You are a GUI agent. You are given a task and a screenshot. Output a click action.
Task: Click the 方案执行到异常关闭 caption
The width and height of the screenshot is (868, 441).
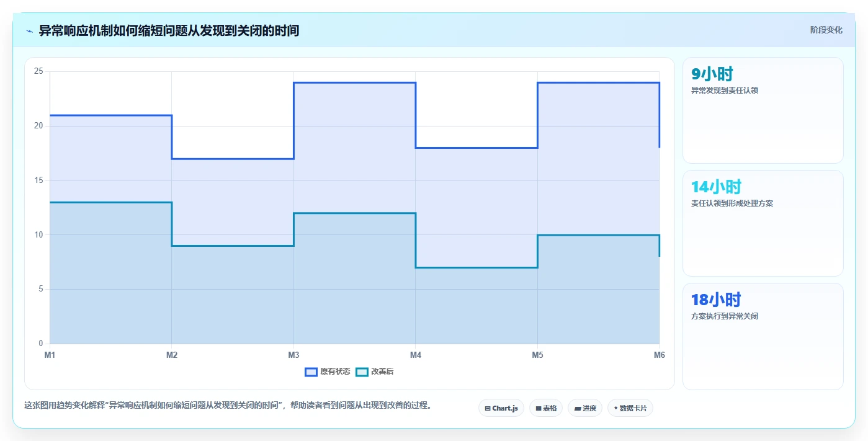point(725,316)
